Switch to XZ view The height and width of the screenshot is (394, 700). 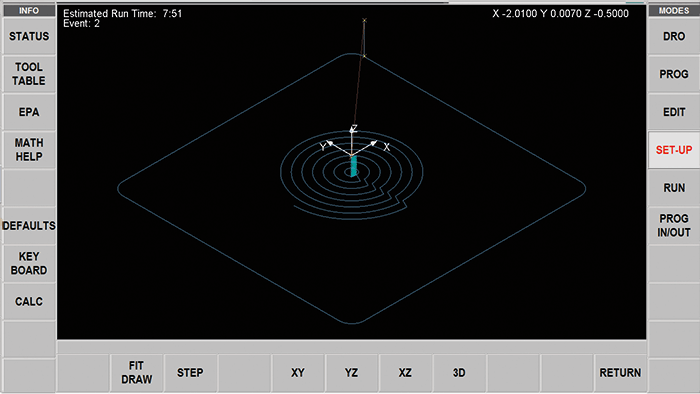tap(405, 373)
